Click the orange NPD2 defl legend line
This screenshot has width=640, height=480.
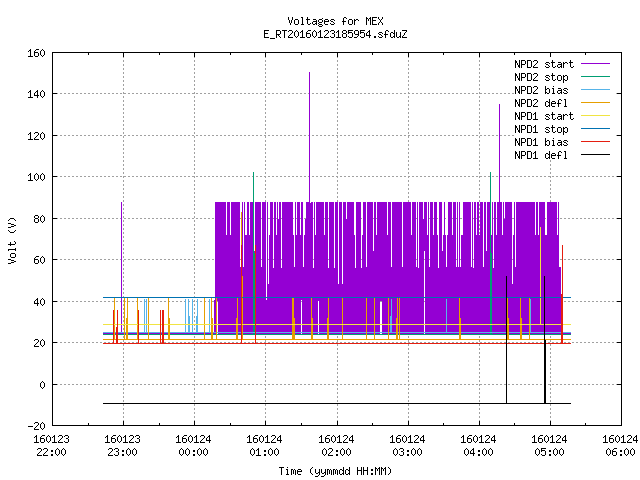[x=595, y=102]
